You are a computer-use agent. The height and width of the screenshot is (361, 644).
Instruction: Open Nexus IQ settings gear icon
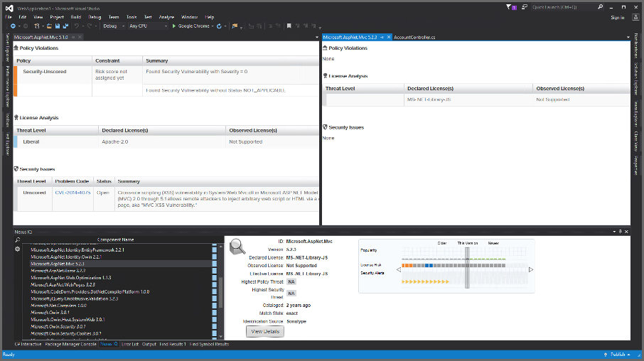click(x=17, y=249)
